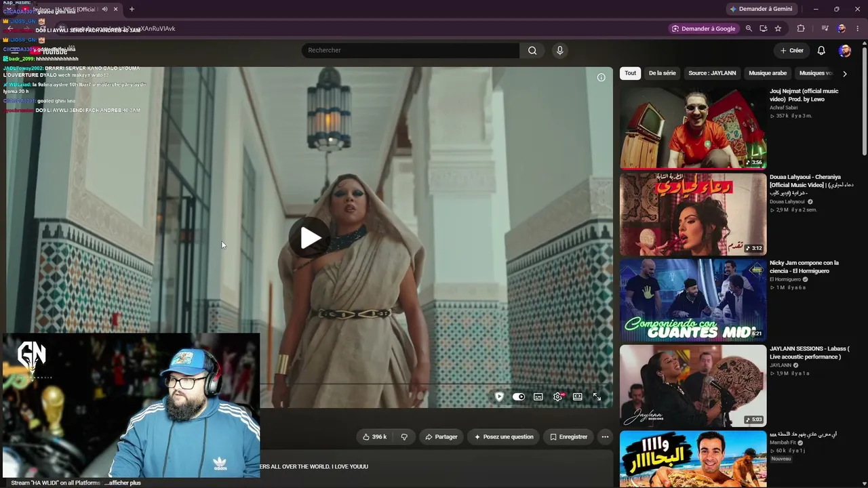Open the Chrome media controls icon
The width and height of the screenshot is (868, 488).
tap(825, 28)
